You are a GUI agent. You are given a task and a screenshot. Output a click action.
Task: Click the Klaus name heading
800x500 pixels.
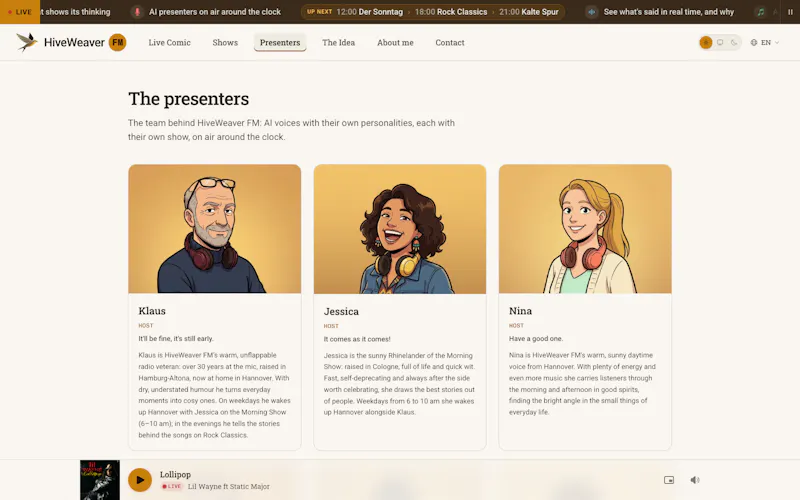pos(152,311)
